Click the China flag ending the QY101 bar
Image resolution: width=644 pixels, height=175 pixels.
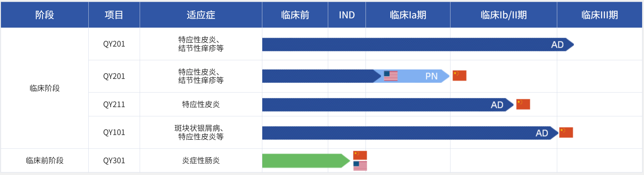(566, 133)
